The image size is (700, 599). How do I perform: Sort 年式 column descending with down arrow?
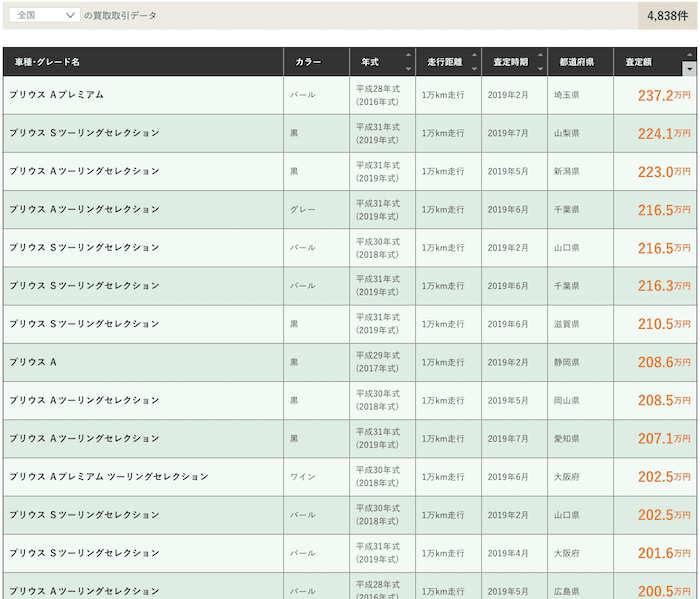coord(408,69)
